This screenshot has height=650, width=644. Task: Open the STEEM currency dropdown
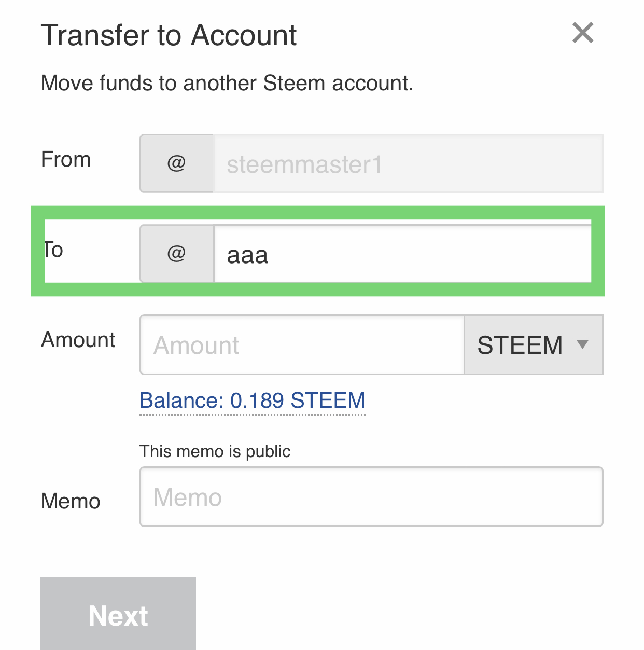[534, 344]
